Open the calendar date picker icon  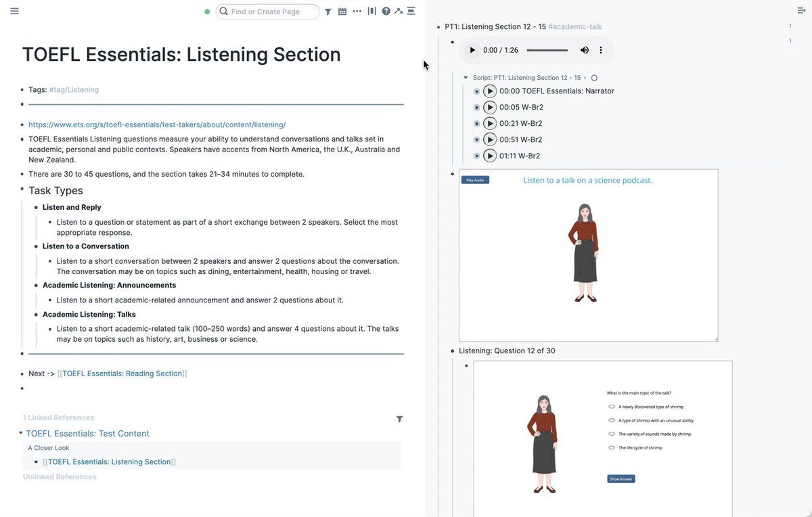342,12
